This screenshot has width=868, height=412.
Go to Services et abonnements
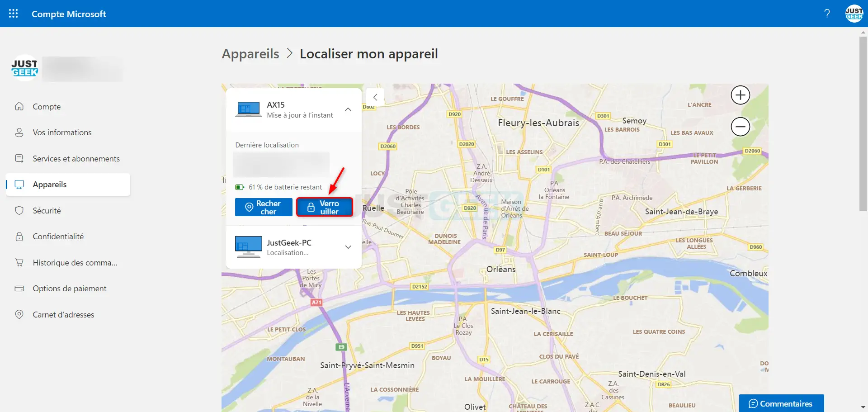[x=68, y=158]
